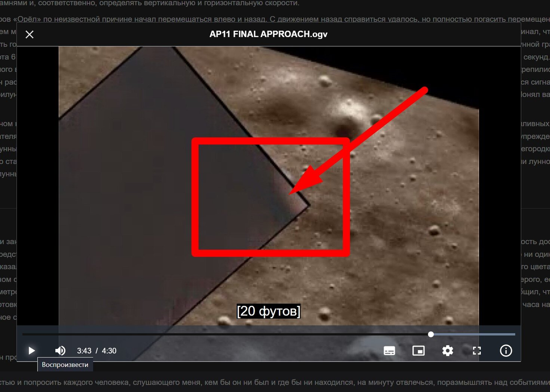Seek to unplayed end of timeline
The image size is (550, 392).
pyautogui.click(x=473, y=334)
